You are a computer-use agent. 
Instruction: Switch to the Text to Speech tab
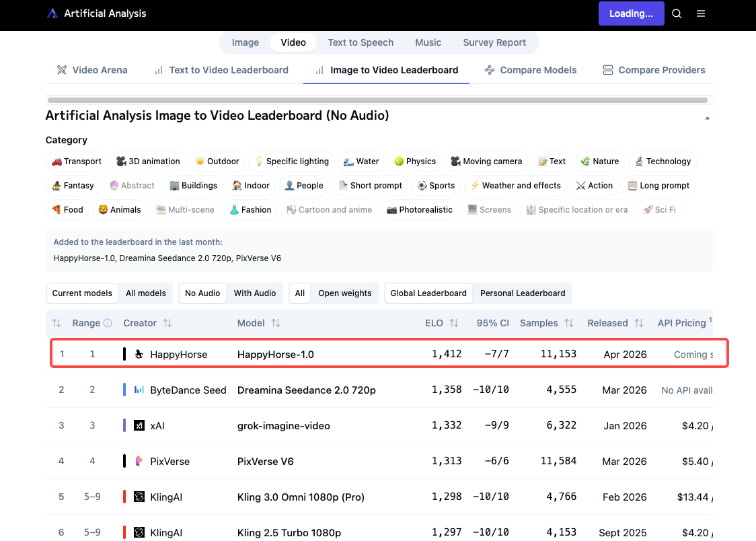click(361, 42)
